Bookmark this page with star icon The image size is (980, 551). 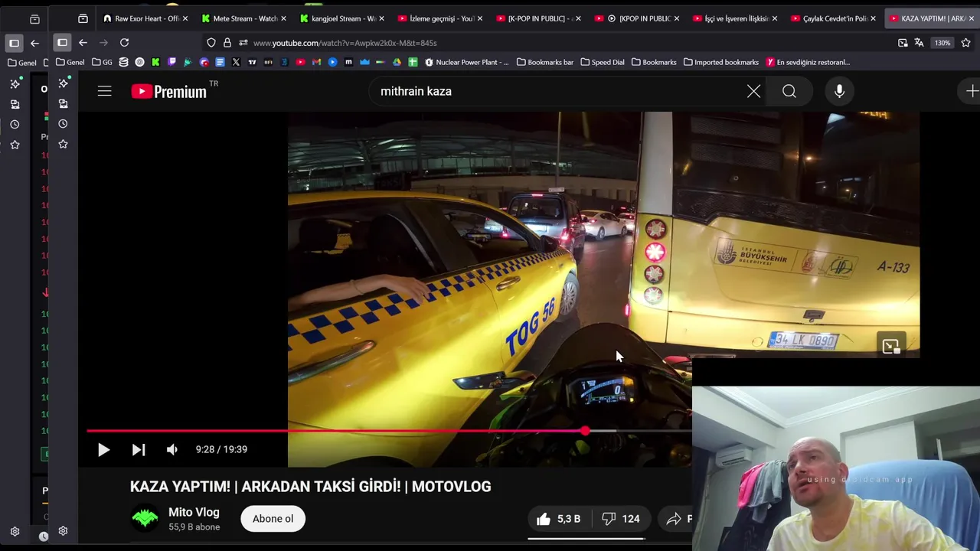pos(965,43)
